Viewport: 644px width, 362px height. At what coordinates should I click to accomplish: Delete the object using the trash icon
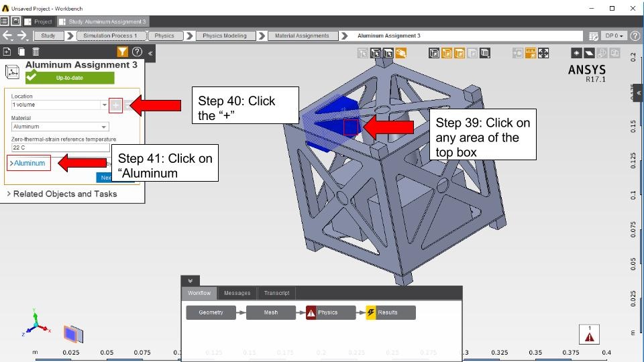click(36, 52)
